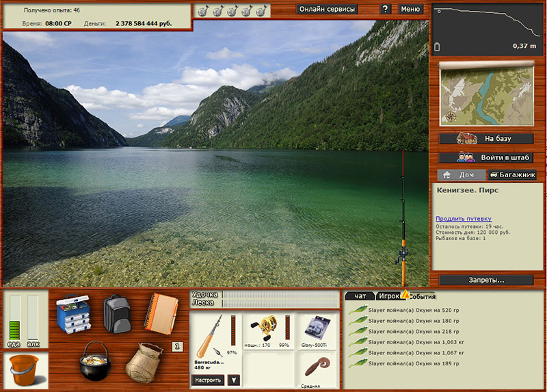Click the people icon on Войти в штаб
Image resolution: width=547 pixels, height=392 pixels.
[x=466, y=157]
